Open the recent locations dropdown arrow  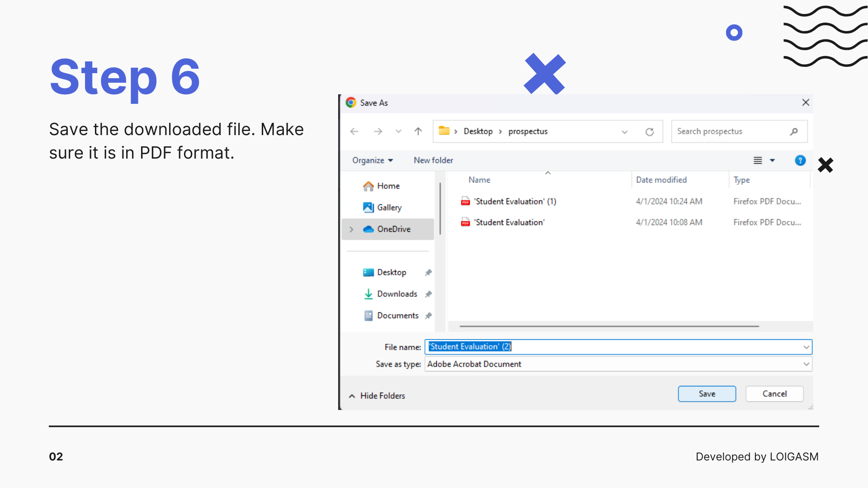pyautogui.click(x=398, y=131)
